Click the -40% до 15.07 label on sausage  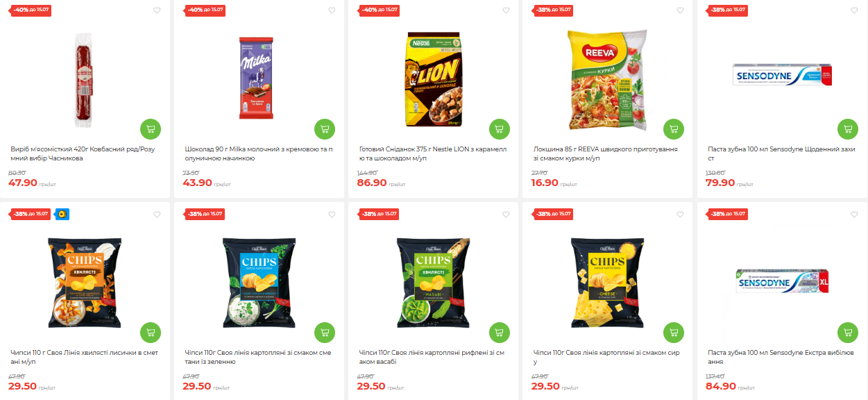(31, 10)
